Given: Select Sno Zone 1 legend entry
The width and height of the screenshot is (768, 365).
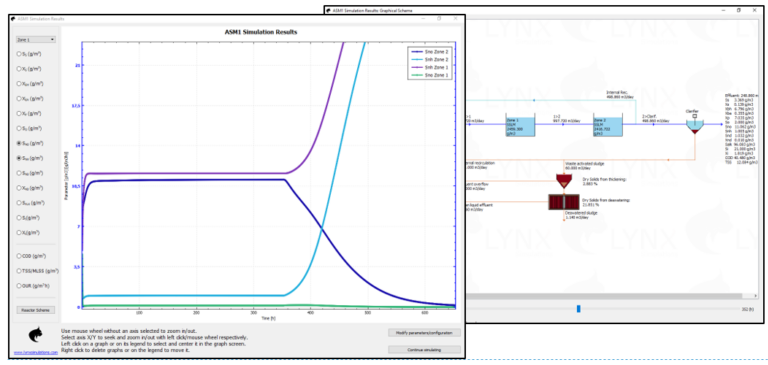Looking at the screenshot, I should pyautogui.click(x=430, y=75).
